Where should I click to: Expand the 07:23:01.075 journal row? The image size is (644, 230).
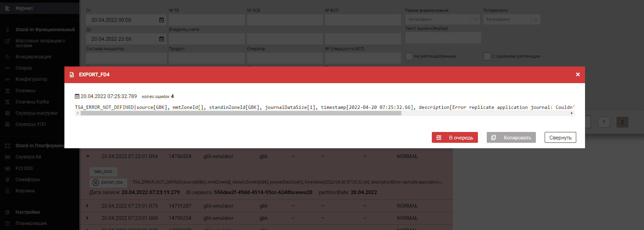point(87,206)
